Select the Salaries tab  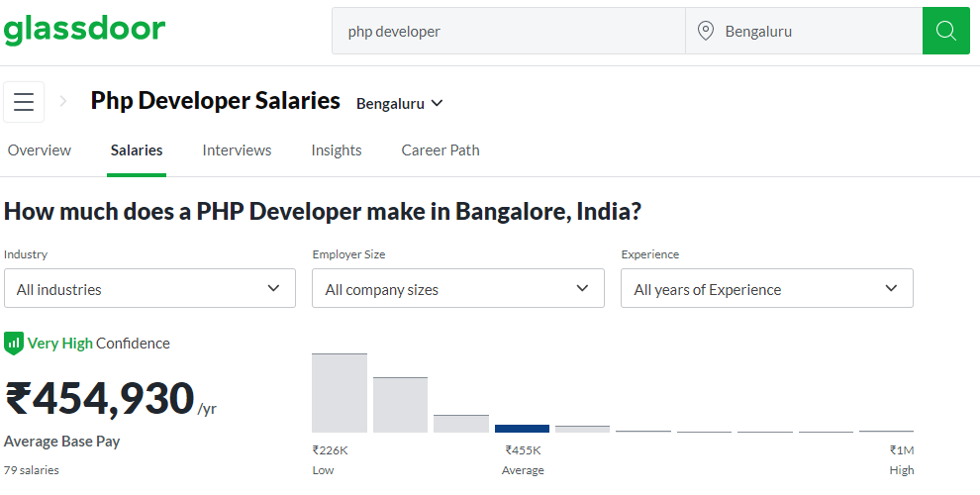[x=137, y=150]
